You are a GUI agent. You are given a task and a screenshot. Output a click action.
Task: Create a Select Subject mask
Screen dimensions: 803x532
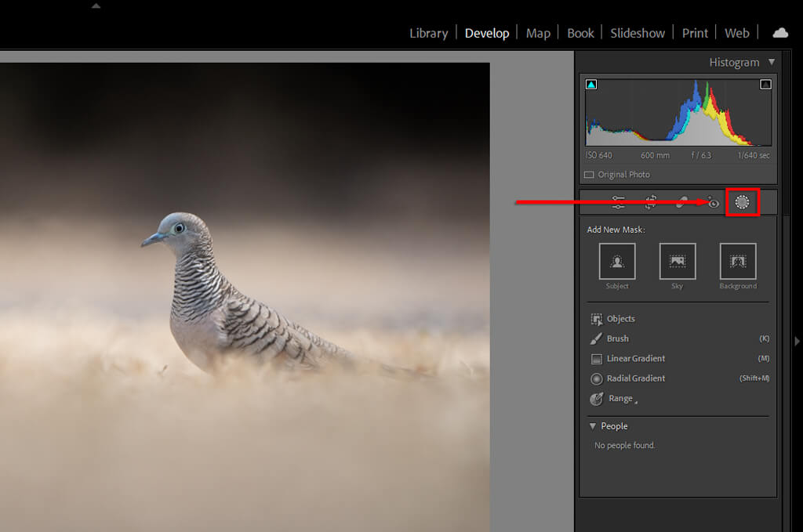(x=617, y=262)
